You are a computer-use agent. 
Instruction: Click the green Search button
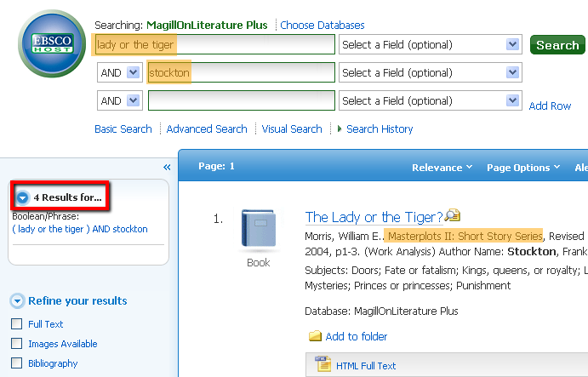point(557,44)
